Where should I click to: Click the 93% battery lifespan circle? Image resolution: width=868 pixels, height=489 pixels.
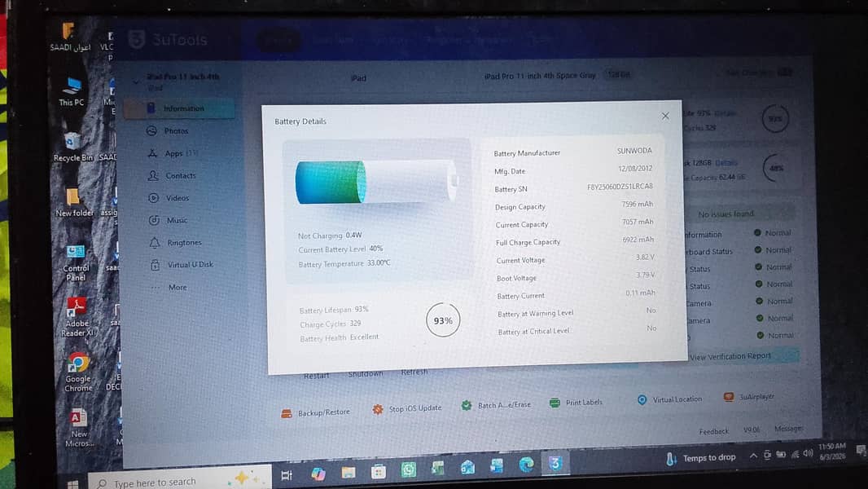[x=443, y=320]
